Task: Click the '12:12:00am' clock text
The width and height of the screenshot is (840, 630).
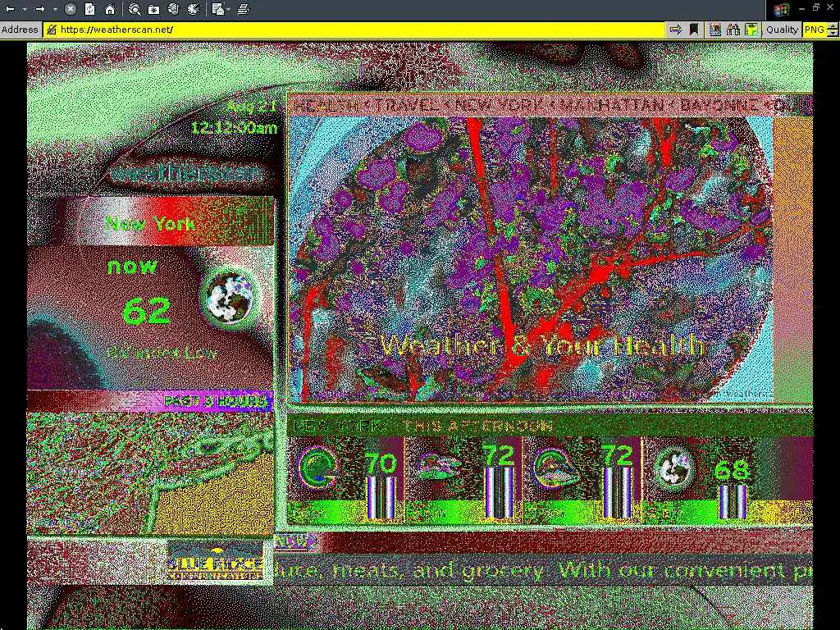Action: 234,128
